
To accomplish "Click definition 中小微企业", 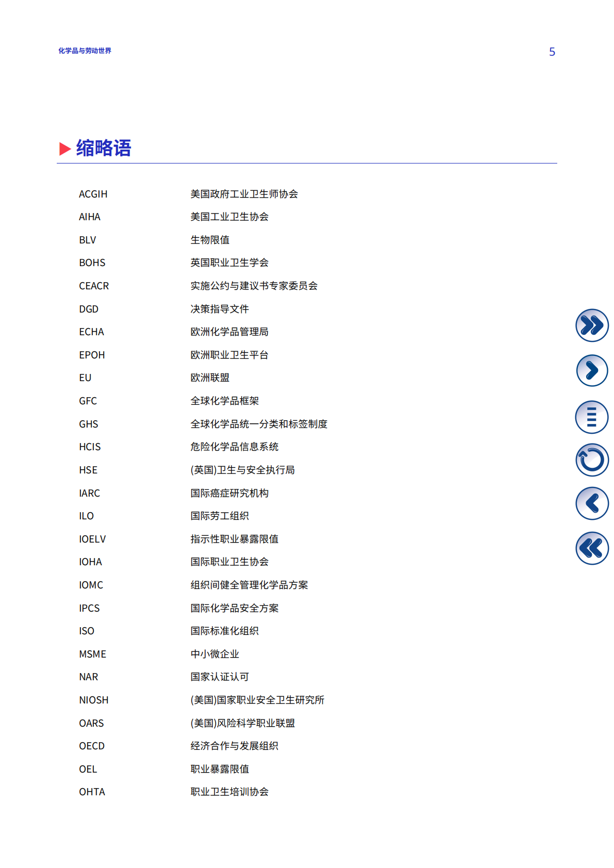I will click(x=215, y=654).
